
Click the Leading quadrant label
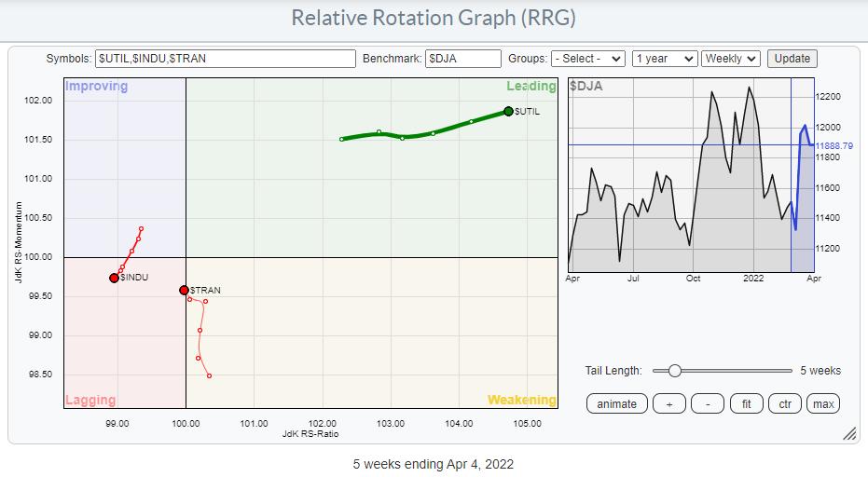pos(530,87)
